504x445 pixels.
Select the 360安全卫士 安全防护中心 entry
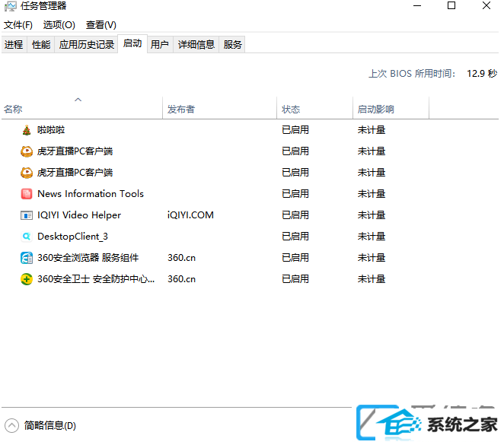point(96,279)
